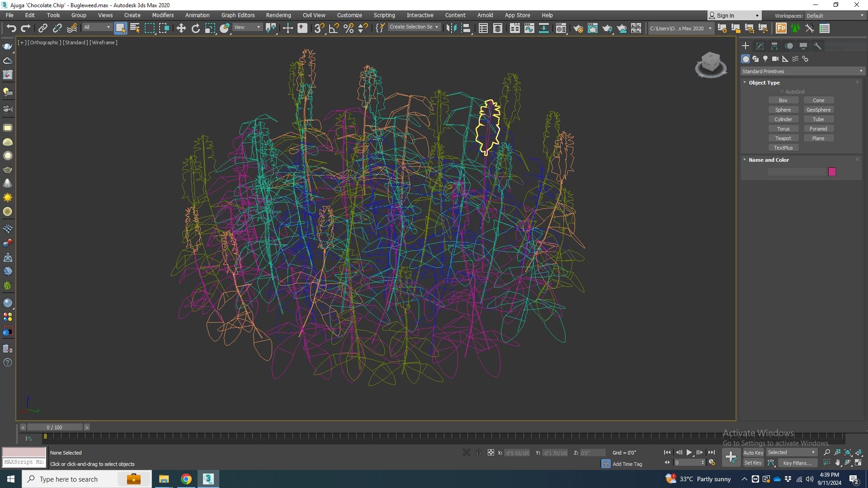This screenshot has height=488, width=868.
Task: Open the Graph Editors menu
Action: (x=238, y=15)
